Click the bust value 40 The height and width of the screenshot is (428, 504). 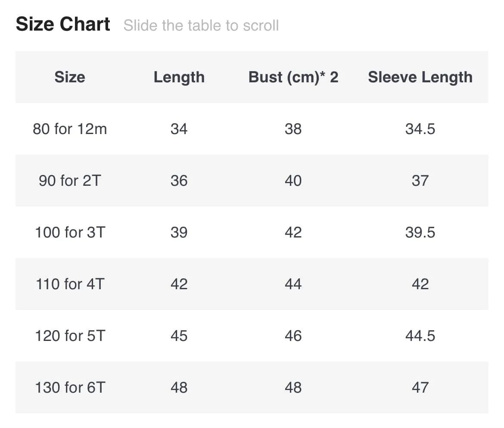coord(293,181)
